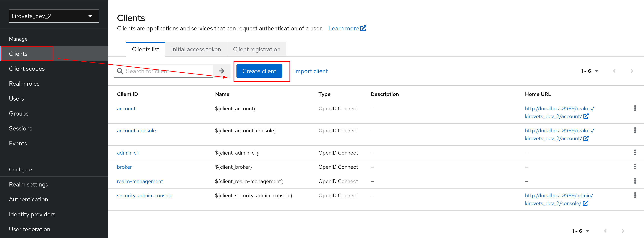Switch to the Initial access token tab
Screen dimensions: 644x238
[196, 49]
